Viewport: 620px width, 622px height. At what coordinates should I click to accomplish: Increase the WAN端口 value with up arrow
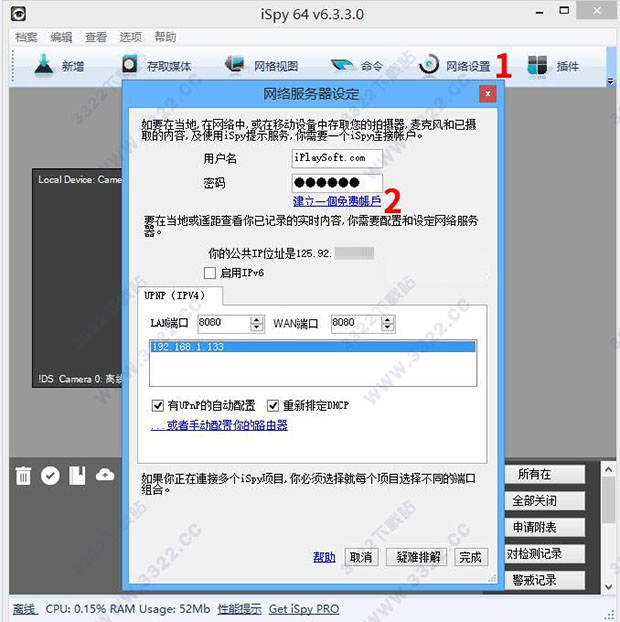388,320
